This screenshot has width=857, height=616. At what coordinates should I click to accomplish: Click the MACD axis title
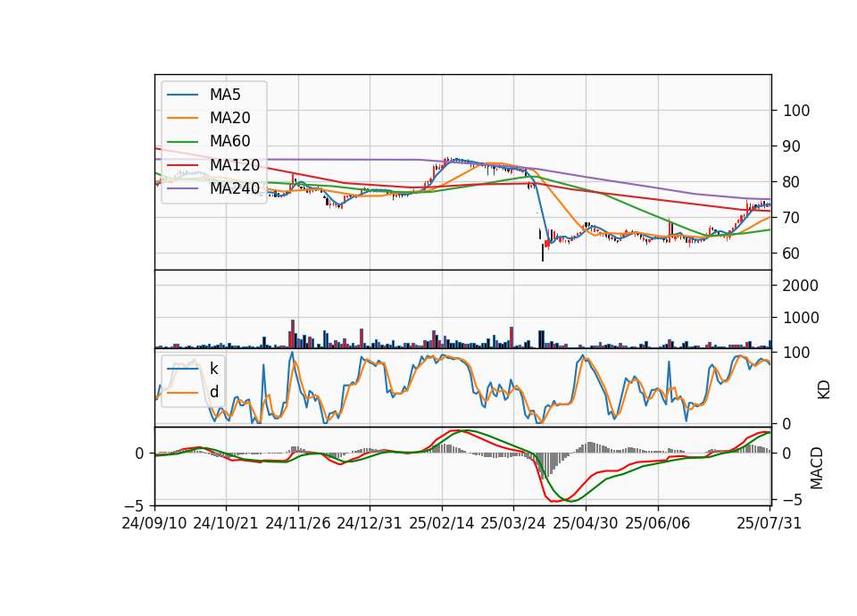click(x=817, y=468)
